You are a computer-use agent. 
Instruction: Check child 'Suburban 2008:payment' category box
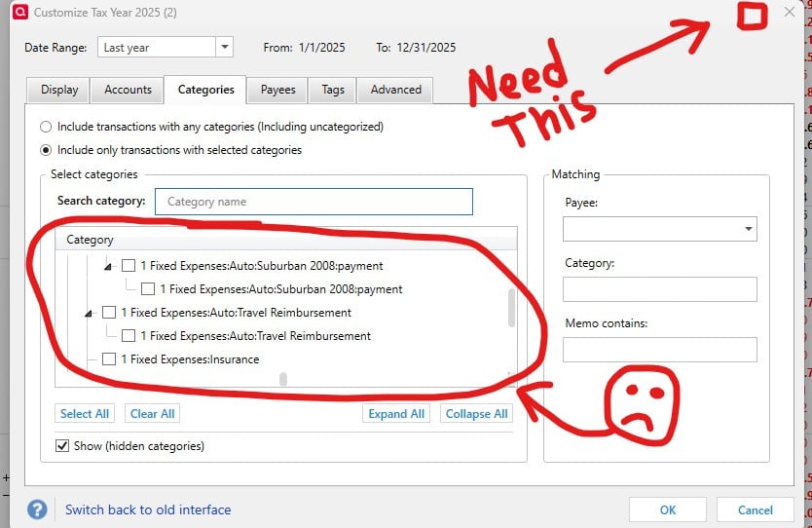[x=148, y=289]
